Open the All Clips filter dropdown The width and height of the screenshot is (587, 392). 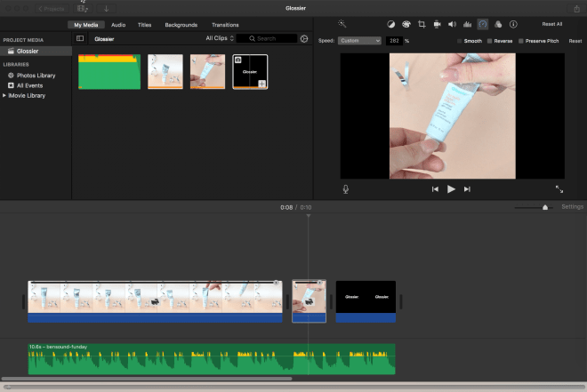point(220,38)
